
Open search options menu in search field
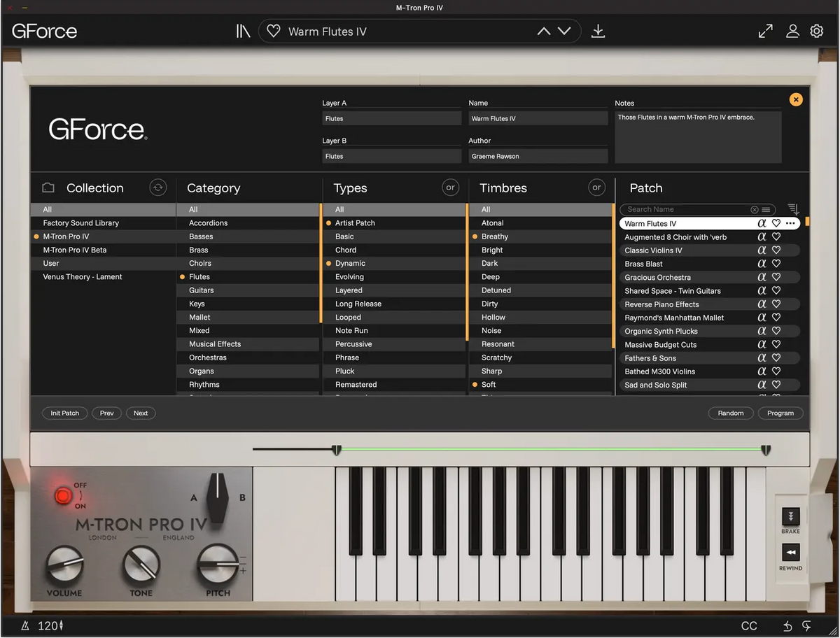(766, 209)
